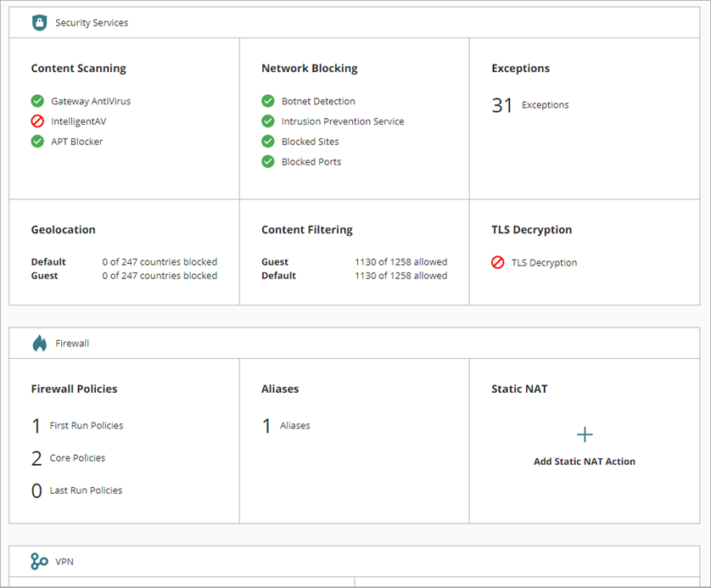Select the Network Blocking panel heading
Screen dimensions: 711x588
(x=310, y=68)
